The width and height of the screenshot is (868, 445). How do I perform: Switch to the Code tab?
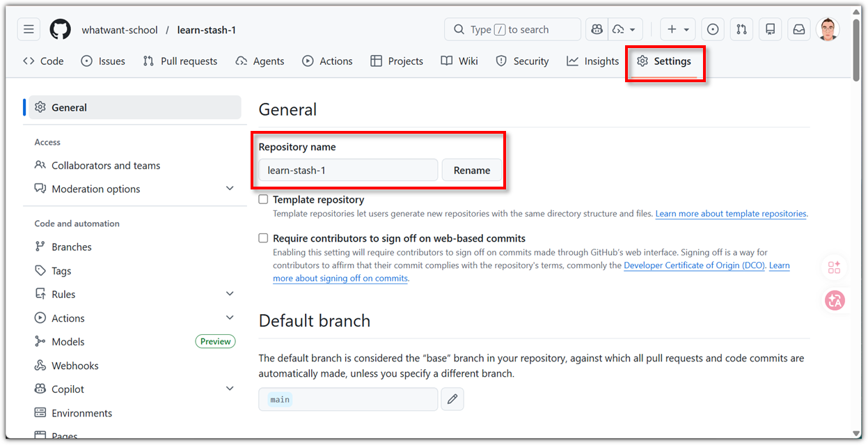click(x=43, y=61)
